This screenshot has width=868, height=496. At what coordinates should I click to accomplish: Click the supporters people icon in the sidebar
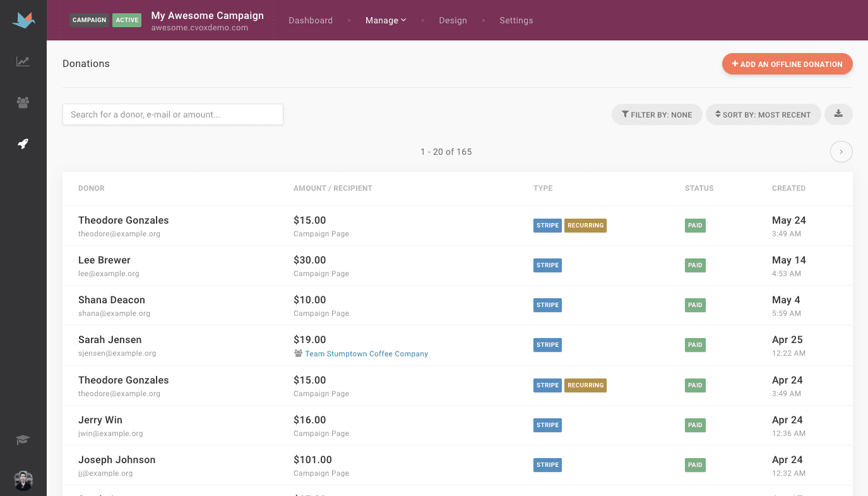23,102
